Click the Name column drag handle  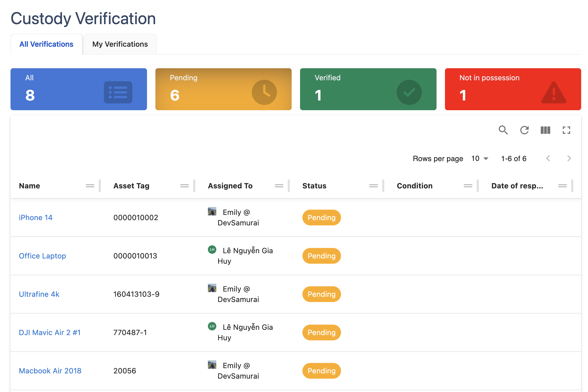coord(90,186)
